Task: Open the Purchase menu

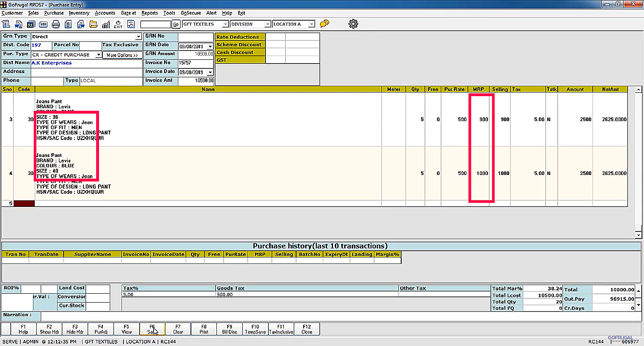Action: pos(54,13)
